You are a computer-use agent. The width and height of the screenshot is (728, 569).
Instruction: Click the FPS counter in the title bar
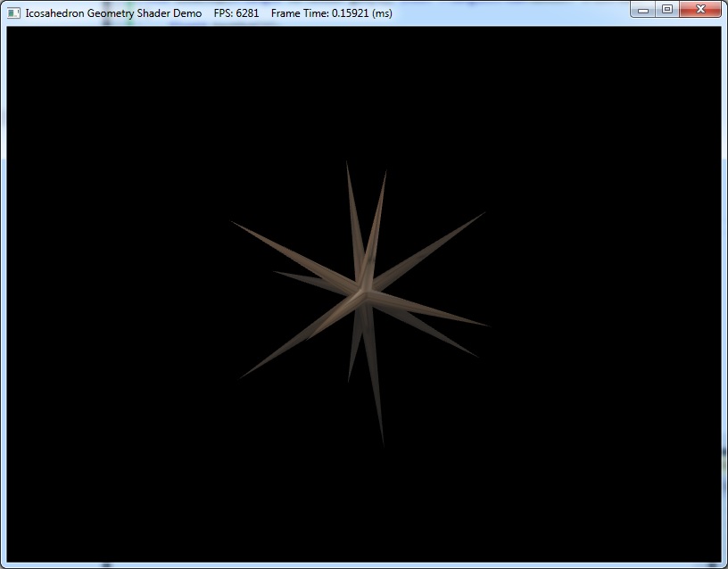tap(236, 13)
